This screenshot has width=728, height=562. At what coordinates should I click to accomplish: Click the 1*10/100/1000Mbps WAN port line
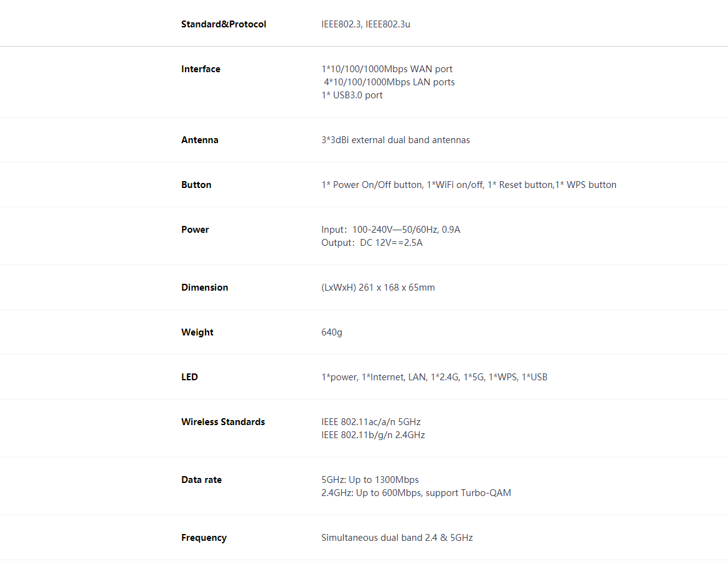click(387, 69)
